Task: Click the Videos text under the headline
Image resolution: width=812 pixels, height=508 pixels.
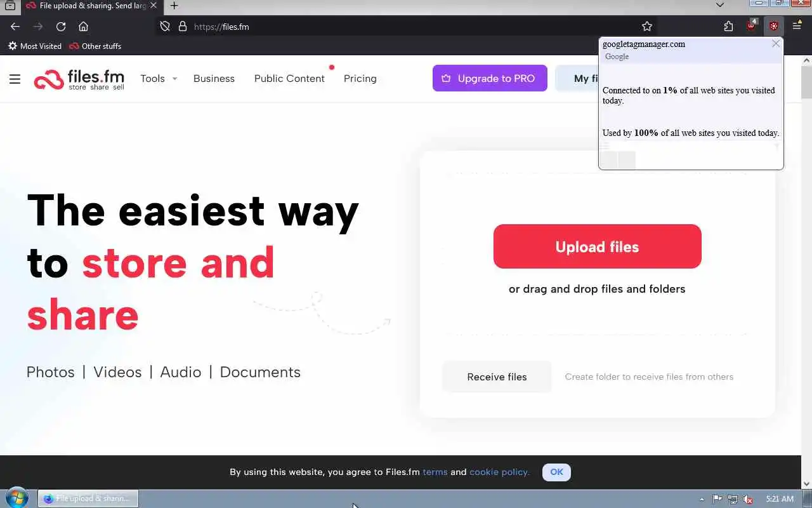Action: pyautogui.click(x=117, y=372)
